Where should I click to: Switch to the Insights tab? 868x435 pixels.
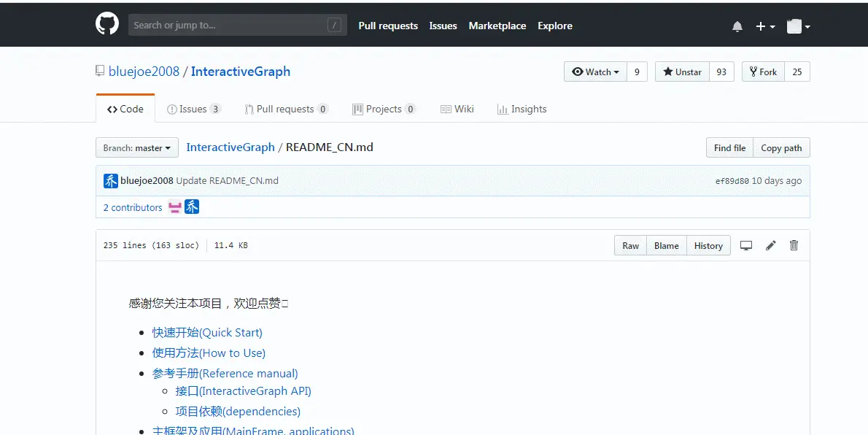(x=522, y=109)
